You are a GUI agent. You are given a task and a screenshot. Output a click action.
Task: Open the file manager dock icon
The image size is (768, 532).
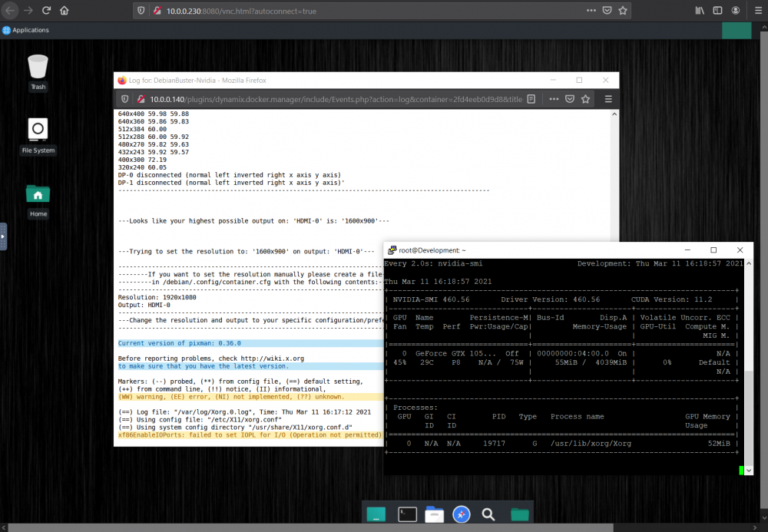pos(434,514)
